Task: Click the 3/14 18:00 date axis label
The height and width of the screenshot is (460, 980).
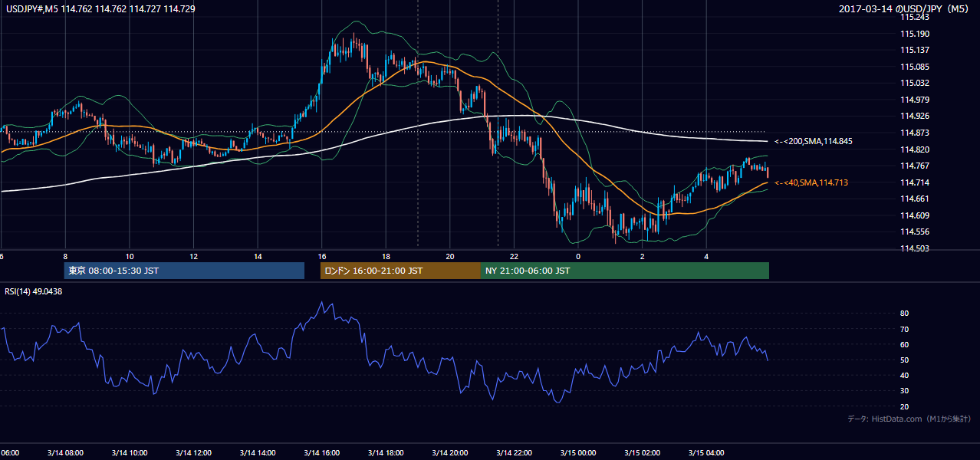Action: coord(386,452)
